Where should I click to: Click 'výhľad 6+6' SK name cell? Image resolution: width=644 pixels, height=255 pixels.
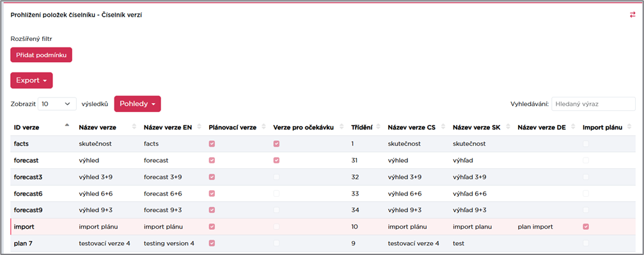469,193
